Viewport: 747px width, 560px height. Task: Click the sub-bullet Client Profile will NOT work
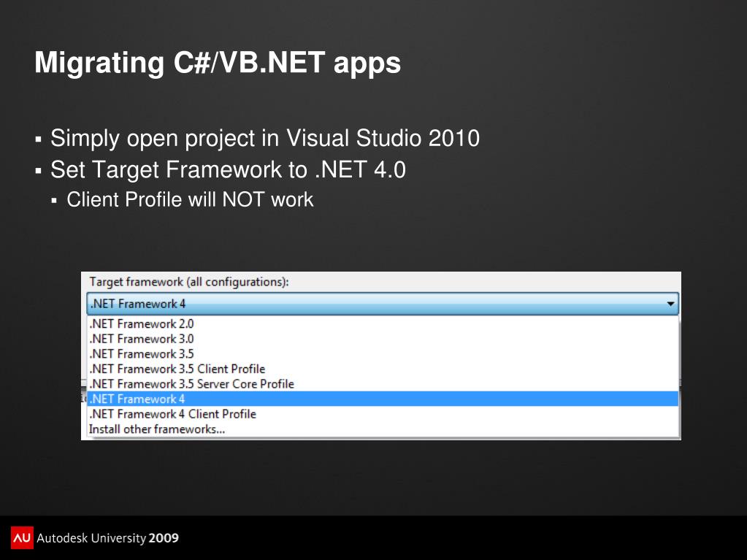(190, 199)
